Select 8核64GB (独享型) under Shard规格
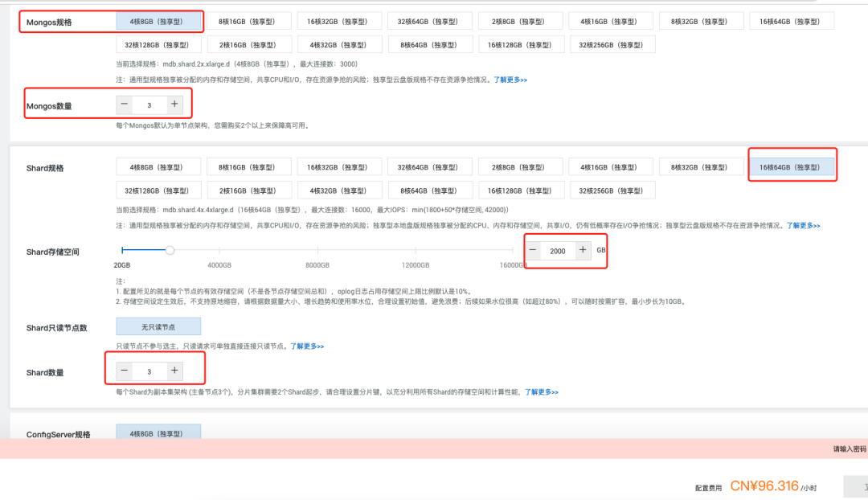Viewport: 868px width, 500px height. tap(429, 191)
